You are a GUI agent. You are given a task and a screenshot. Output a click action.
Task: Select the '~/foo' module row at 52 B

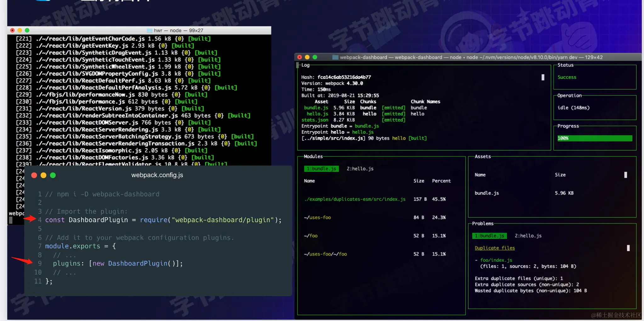tap(375, 236)
